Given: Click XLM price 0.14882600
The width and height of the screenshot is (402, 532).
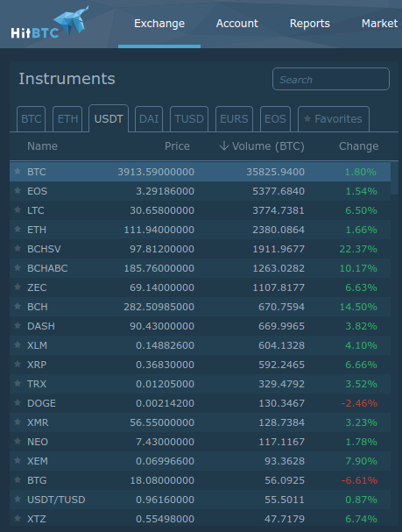Looking at the screenshot, I should [x=165, y=345].
